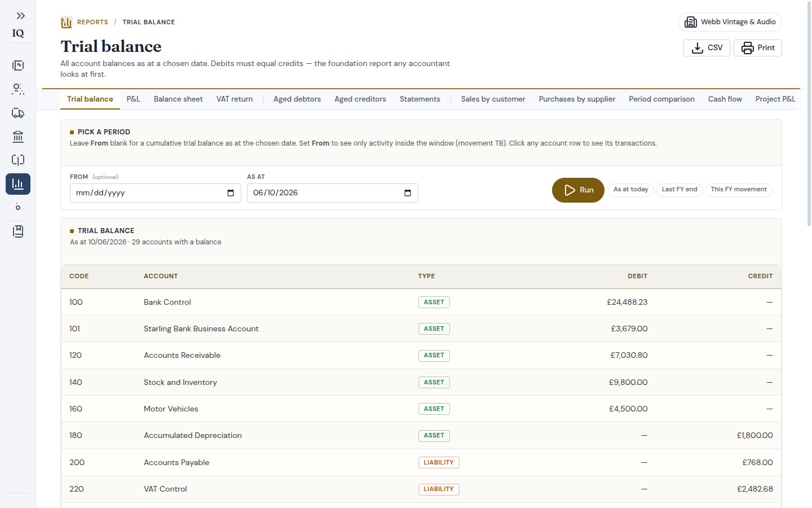The image size is (812, 508).
Task: Choose the This FY movement preset
Action: point(739,190)
